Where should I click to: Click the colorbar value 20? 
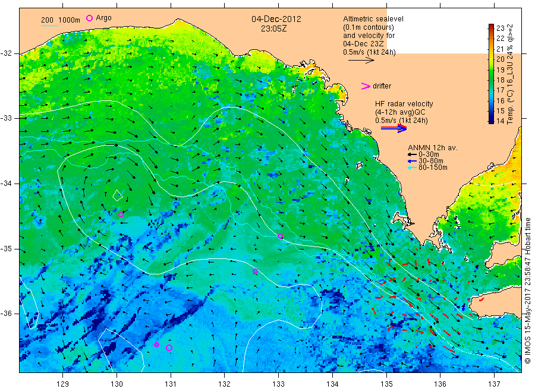pyautogui.click(x=500, y=59)
